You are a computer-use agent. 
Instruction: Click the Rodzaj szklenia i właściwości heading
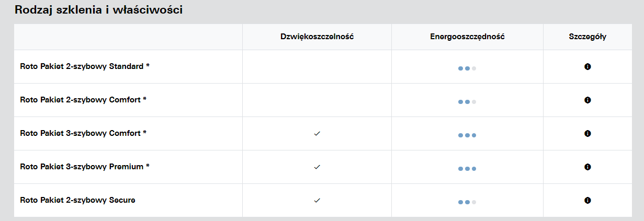click(98, 10)
